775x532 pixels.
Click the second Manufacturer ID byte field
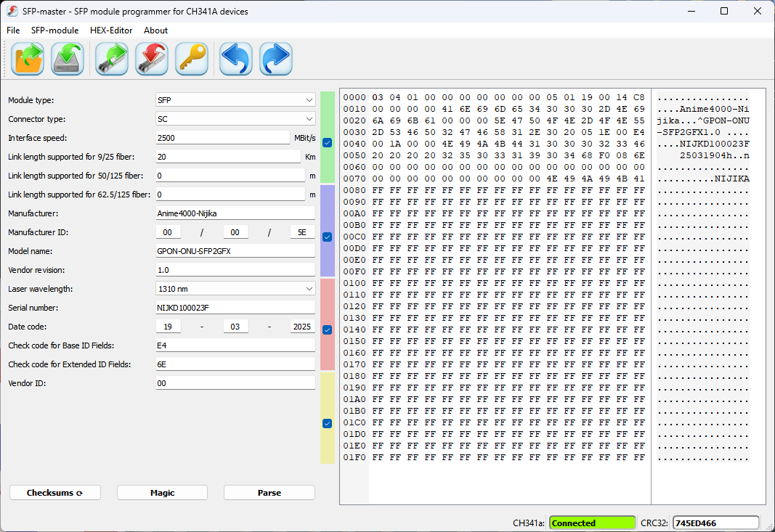(235, 232)
